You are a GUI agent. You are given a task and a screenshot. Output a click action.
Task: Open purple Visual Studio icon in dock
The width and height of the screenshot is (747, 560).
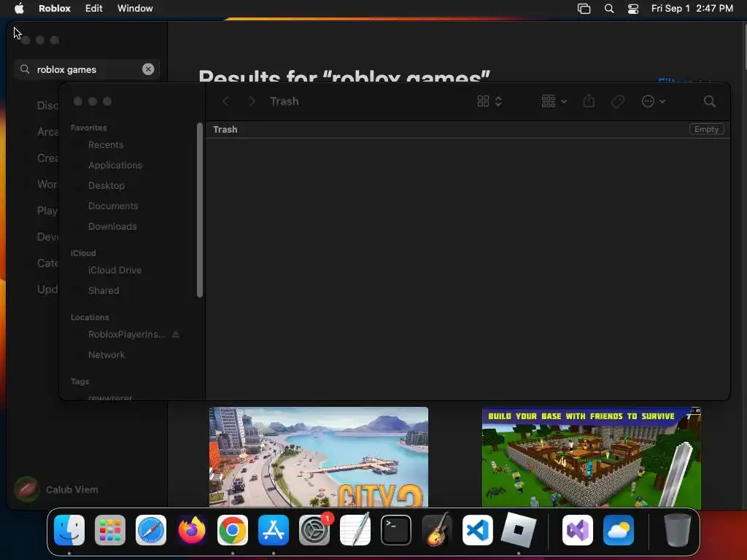click(578, 530)
